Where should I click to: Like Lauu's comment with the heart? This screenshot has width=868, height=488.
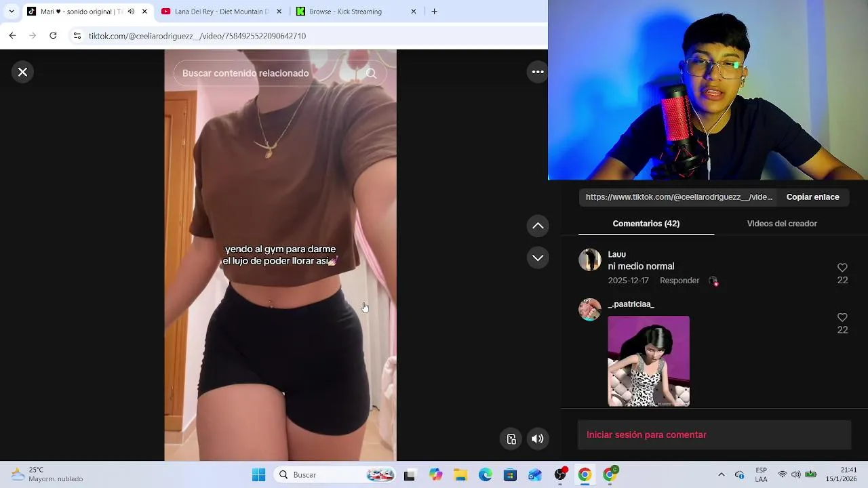(x=842, y=268)
